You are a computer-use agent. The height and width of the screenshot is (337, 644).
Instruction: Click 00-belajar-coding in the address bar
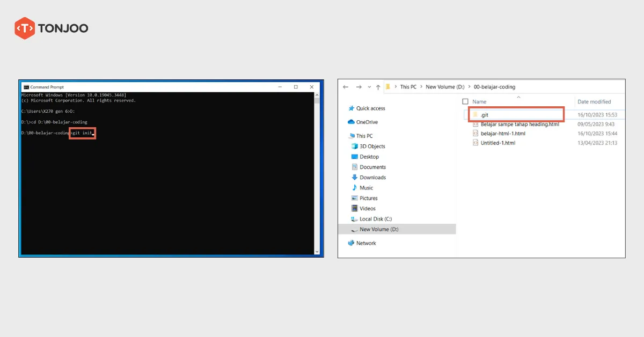(x=494, y=87)
